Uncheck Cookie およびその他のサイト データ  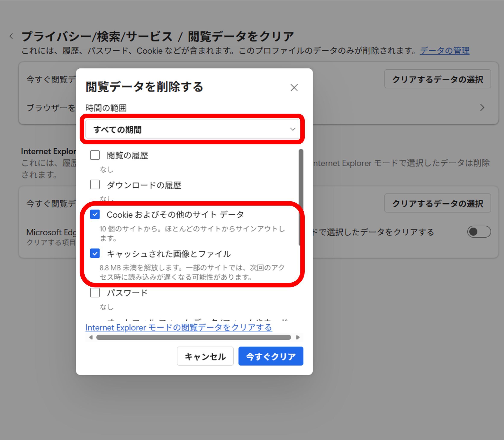[94, 214]
